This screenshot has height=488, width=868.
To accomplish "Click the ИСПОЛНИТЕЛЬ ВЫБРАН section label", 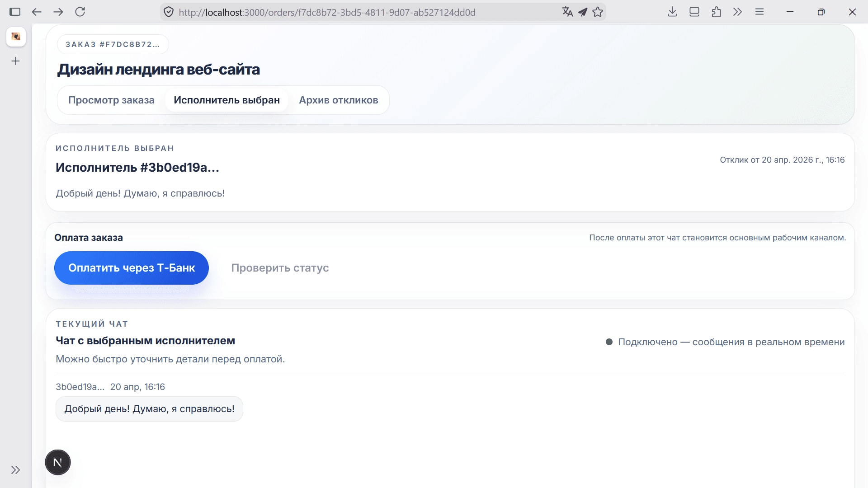I will (115, 148).
